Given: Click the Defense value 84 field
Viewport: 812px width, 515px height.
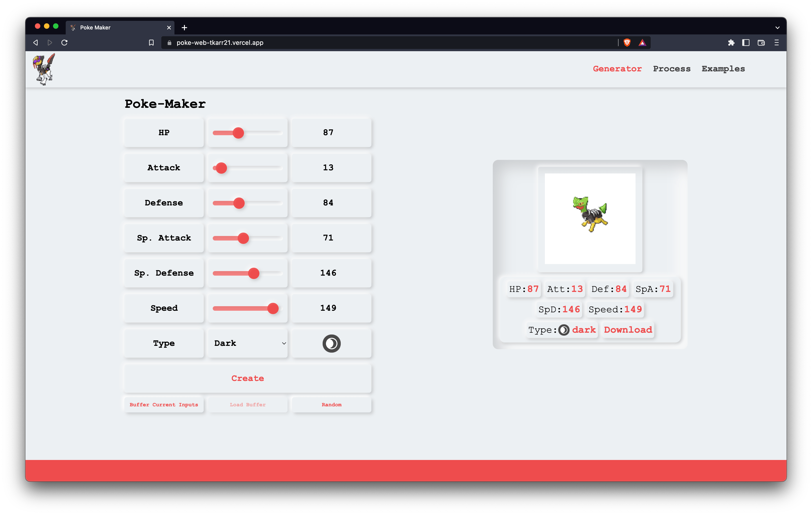Looking at the screenshot, I should pos(331,203).
